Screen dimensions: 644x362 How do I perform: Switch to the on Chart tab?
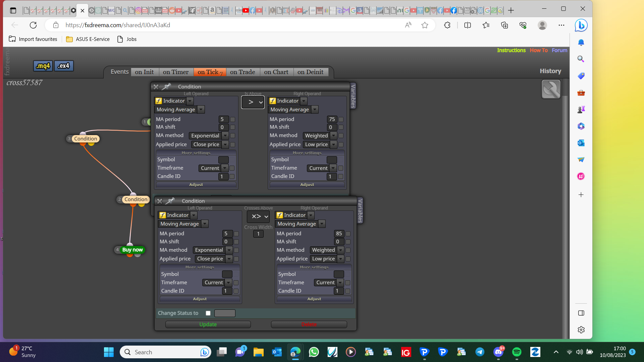[x=276, y=72]
